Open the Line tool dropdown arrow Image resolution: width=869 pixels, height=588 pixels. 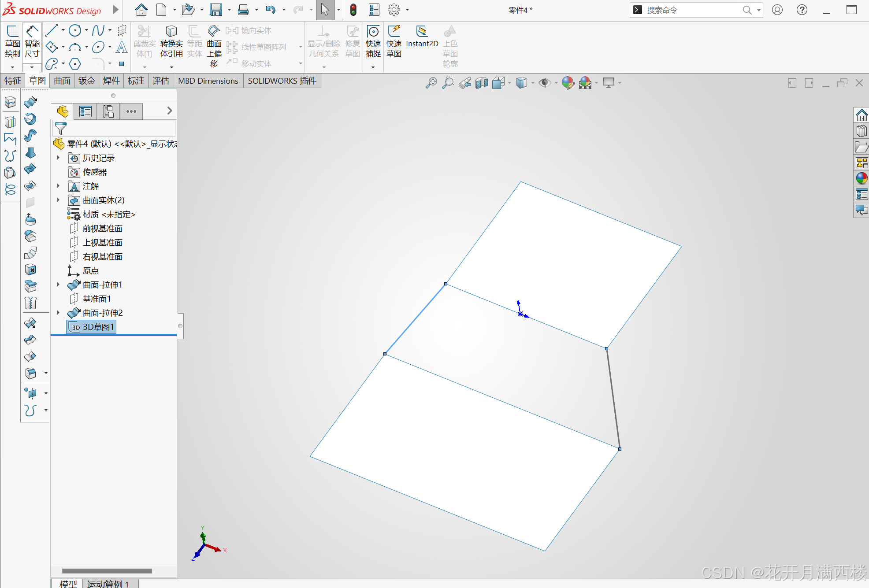63,30
